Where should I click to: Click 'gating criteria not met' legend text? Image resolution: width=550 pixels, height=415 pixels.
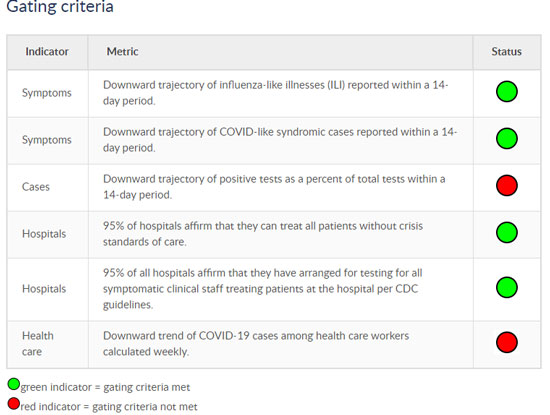point(145,407)
